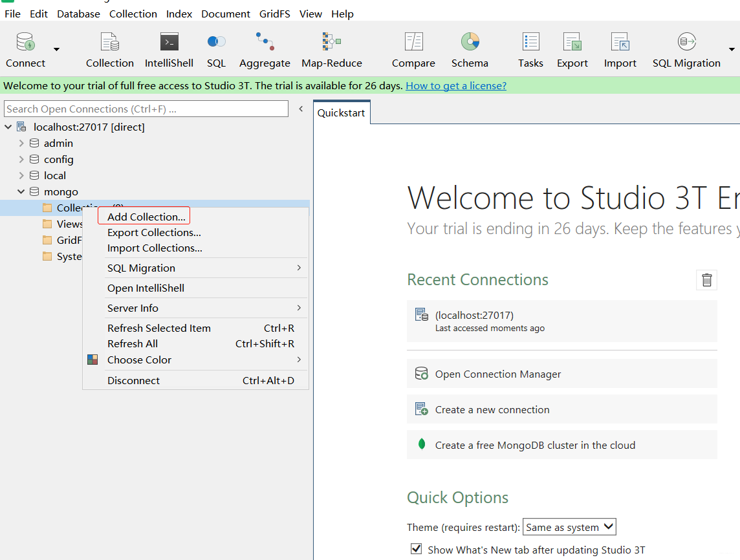Select the local database in tree
The width and height of the screenshot is (740, 560).
(x=55, y=175)
